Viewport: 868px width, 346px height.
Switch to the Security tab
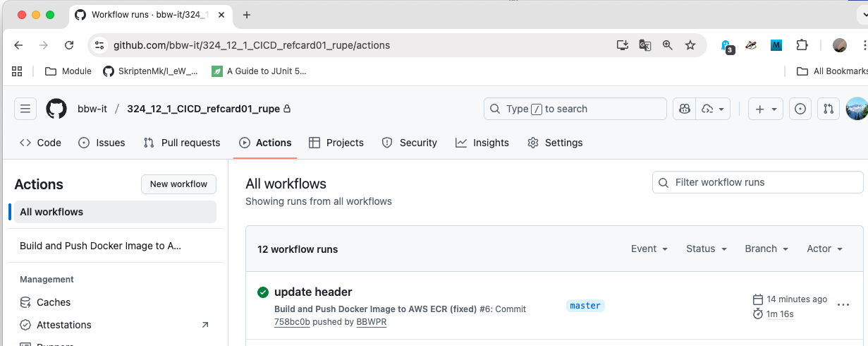tap(410, 143)
